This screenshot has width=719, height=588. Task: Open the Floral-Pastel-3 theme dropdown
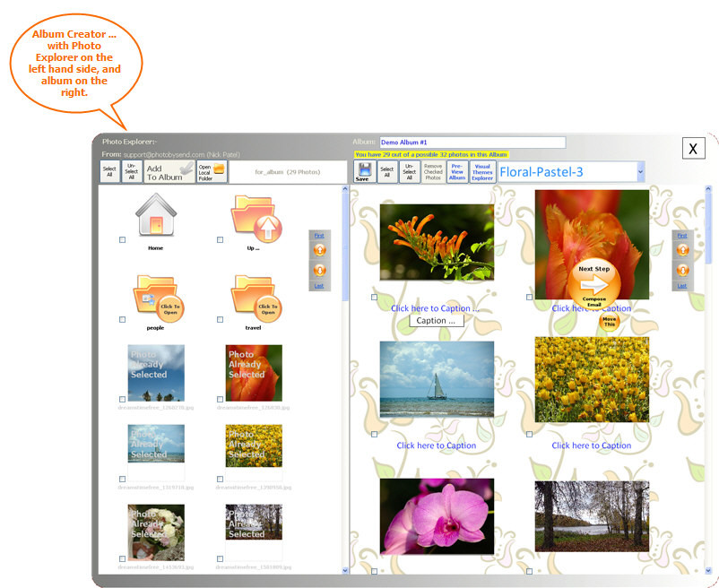pyautogui.click(x=641, y=172)
